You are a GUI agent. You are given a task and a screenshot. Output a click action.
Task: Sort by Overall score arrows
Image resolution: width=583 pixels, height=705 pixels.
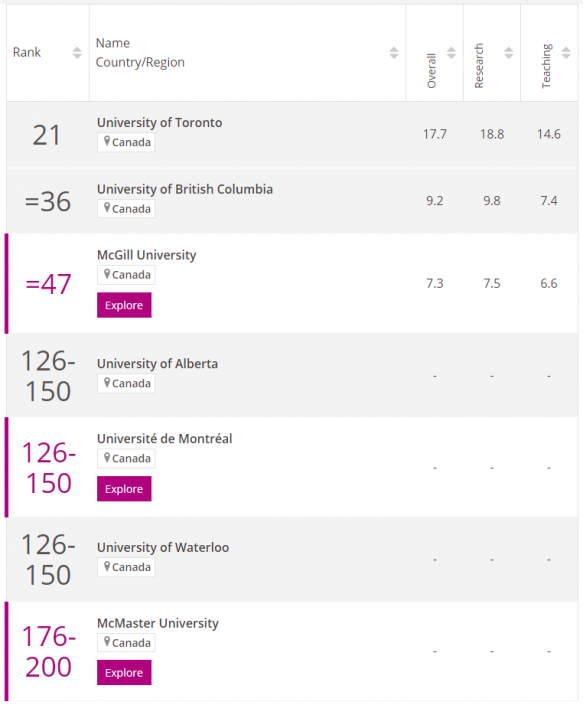coord(451,53)
